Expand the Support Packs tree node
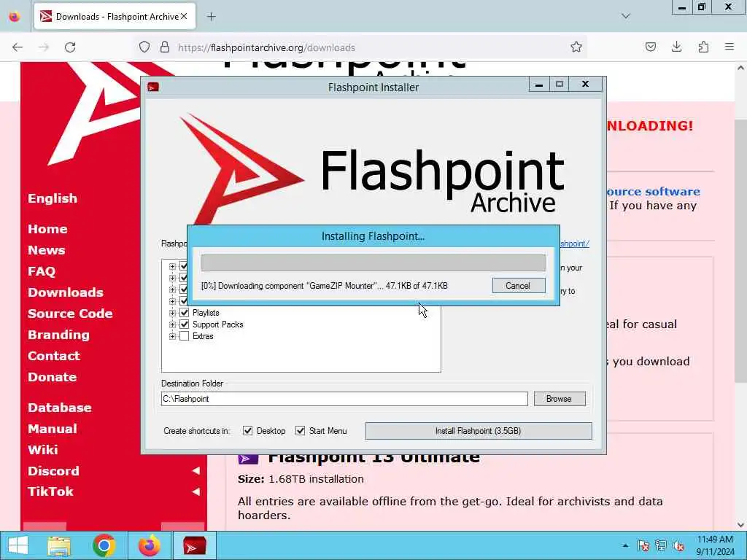Screen dimensions: 747x560 pos(172,324)
